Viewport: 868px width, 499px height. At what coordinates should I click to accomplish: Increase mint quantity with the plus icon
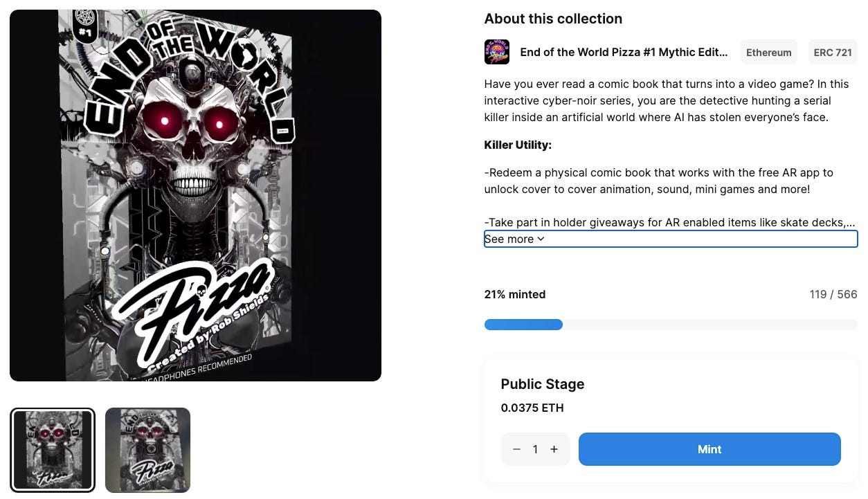(554, 449)
